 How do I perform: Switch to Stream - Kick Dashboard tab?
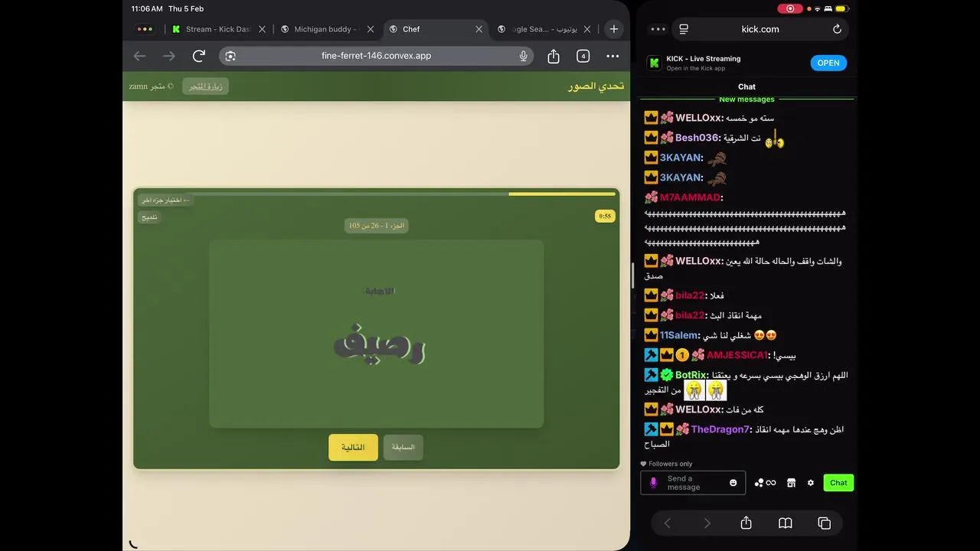218,29
